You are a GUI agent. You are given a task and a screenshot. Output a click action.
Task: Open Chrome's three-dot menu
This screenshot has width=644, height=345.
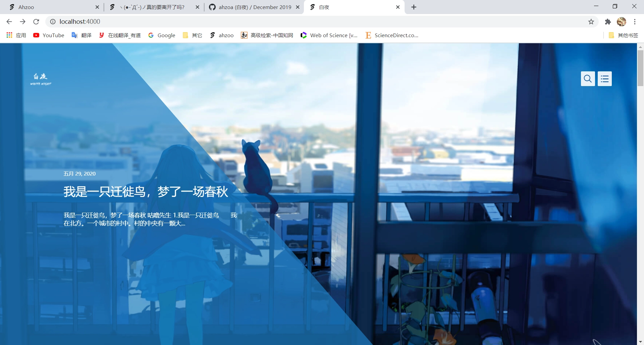pos(635,22)
